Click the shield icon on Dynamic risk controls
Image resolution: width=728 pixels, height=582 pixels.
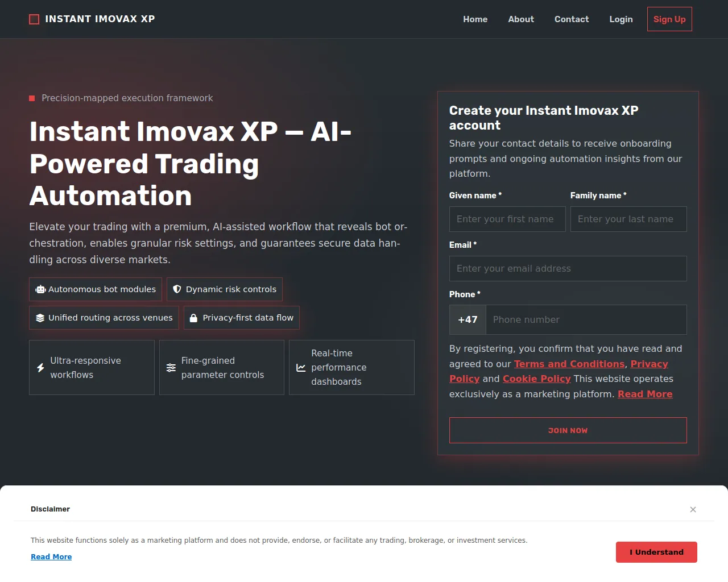click(x=177, y=289)
